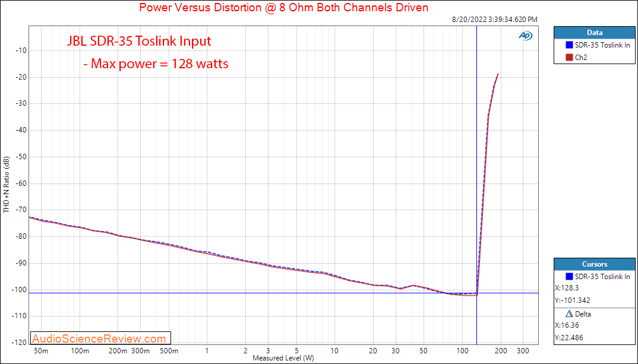Image resolution: width=638 pixels, height=364 pixels.
Task: Click the 50m tick label on the X axis
Action: (x=42, y=351)
